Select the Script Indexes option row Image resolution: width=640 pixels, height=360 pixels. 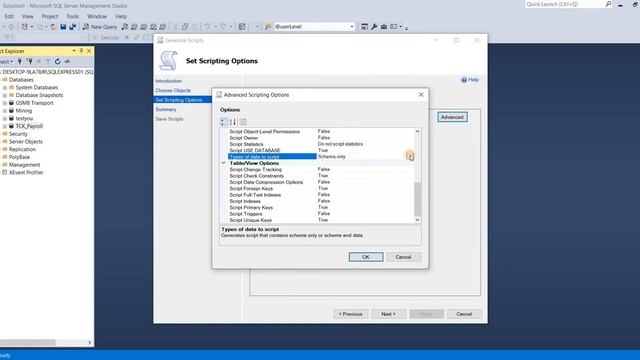[321, 201]
